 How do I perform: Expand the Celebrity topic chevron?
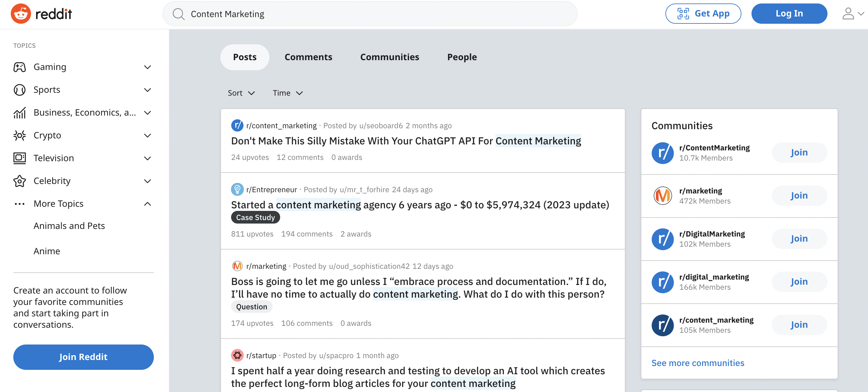click(147, 181)
